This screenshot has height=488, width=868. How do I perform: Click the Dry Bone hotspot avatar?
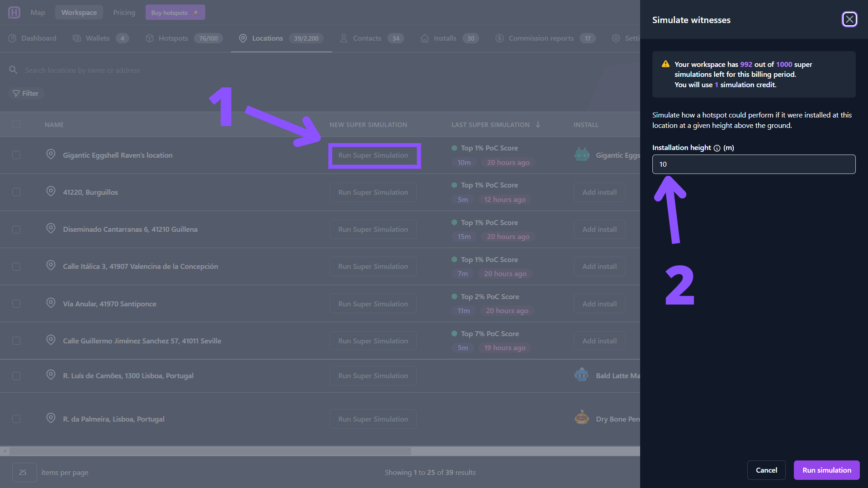582,418
